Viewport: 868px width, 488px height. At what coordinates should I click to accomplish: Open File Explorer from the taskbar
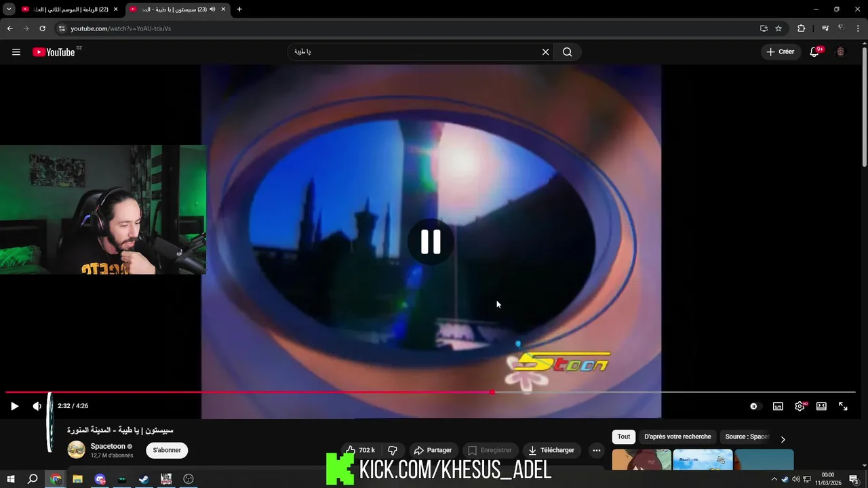click(77, 479)
